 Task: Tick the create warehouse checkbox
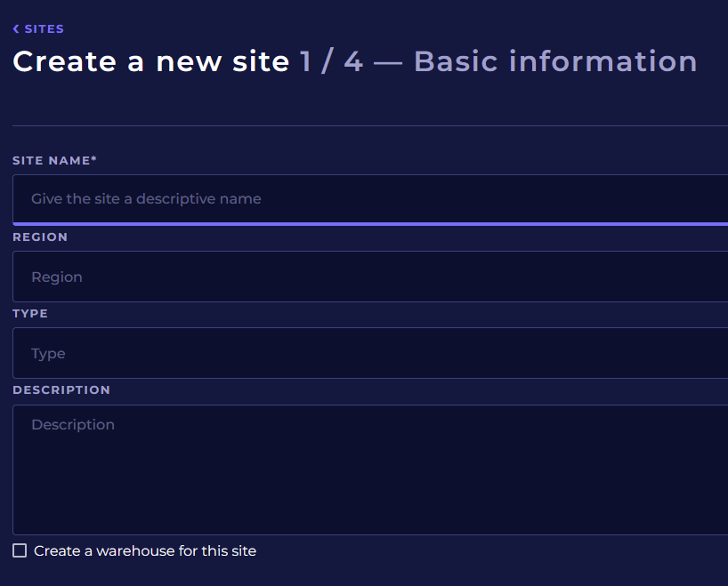pyautogui.click(x=20, y=551)
